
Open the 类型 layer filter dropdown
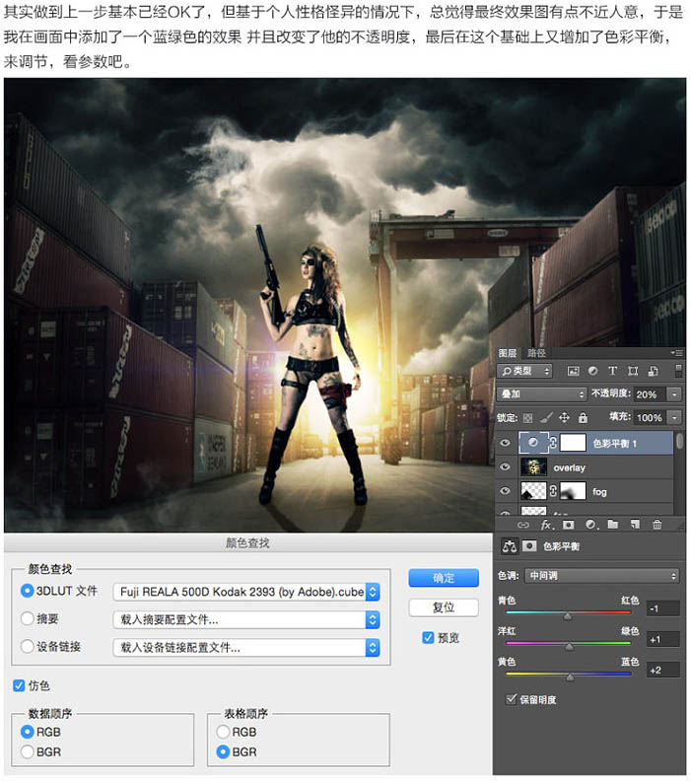click(x=524, y=371)
